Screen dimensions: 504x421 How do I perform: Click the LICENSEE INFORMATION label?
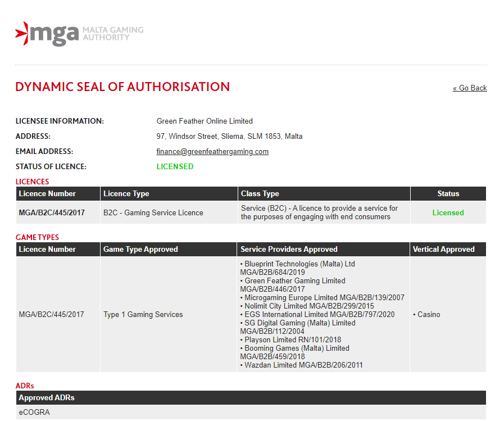[60, 121]
